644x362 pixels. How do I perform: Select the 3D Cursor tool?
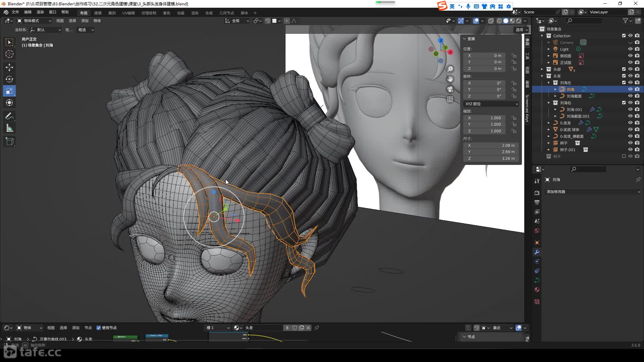[9, 54]
